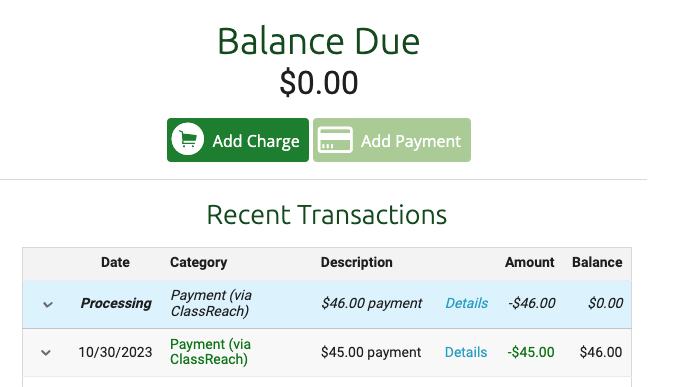Click the italic Payment (via ClassReach) category
Image resolution: width=673 pixels, height=387 pixels.
point(211,303)
